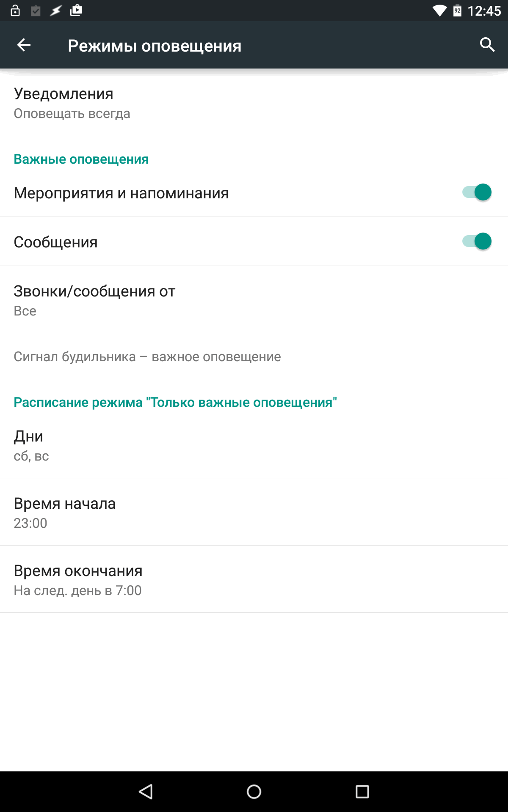Tap the Сообщения row label
The image size is (508, 812).
coord(55,242)
